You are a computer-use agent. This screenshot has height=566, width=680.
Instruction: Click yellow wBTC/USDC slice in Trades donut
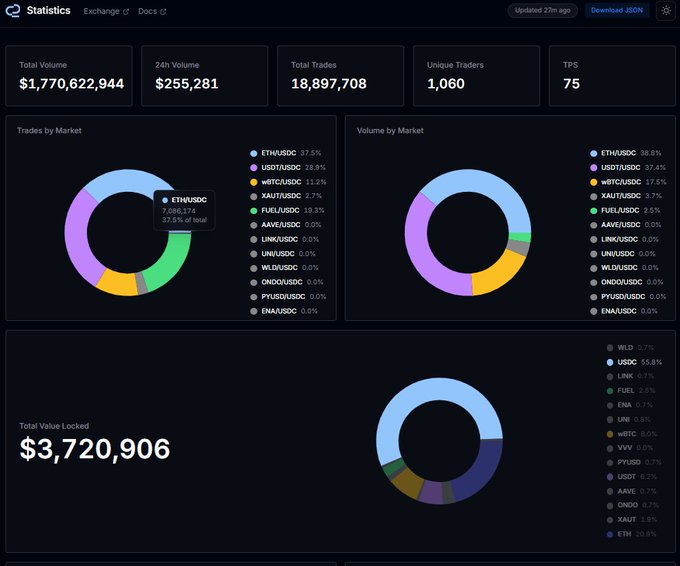click(x=118, y=284)
